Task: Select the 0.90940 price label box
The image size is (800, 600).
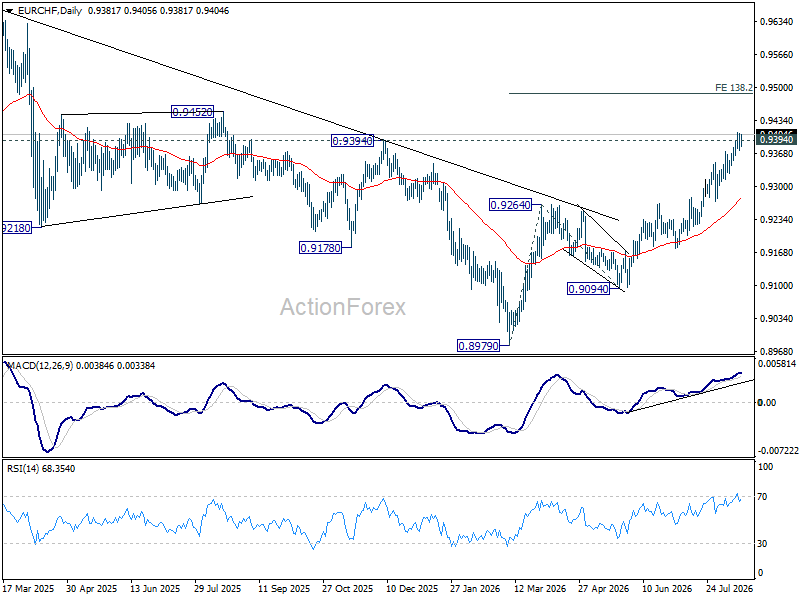Action: [x=588, y=289]
